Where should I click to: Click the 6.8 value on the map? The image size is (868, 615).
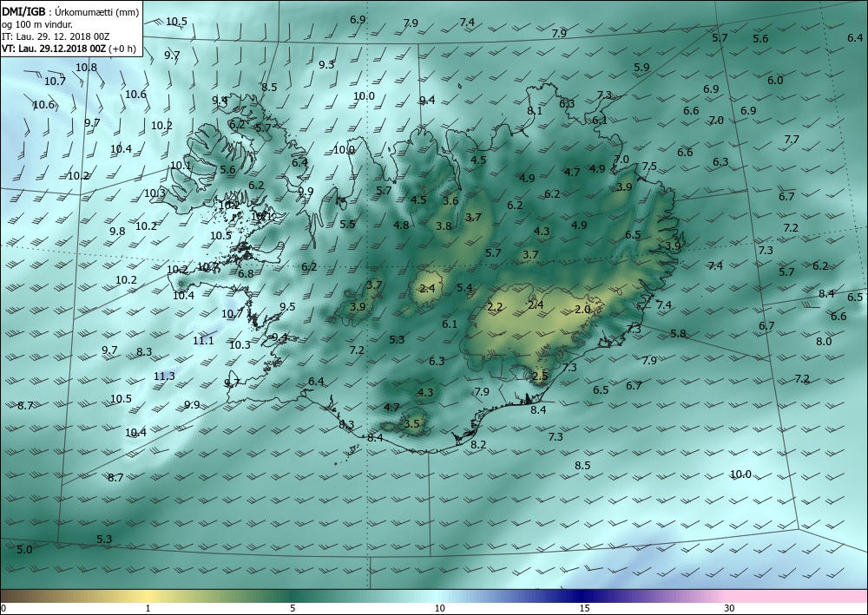(246, 273)
